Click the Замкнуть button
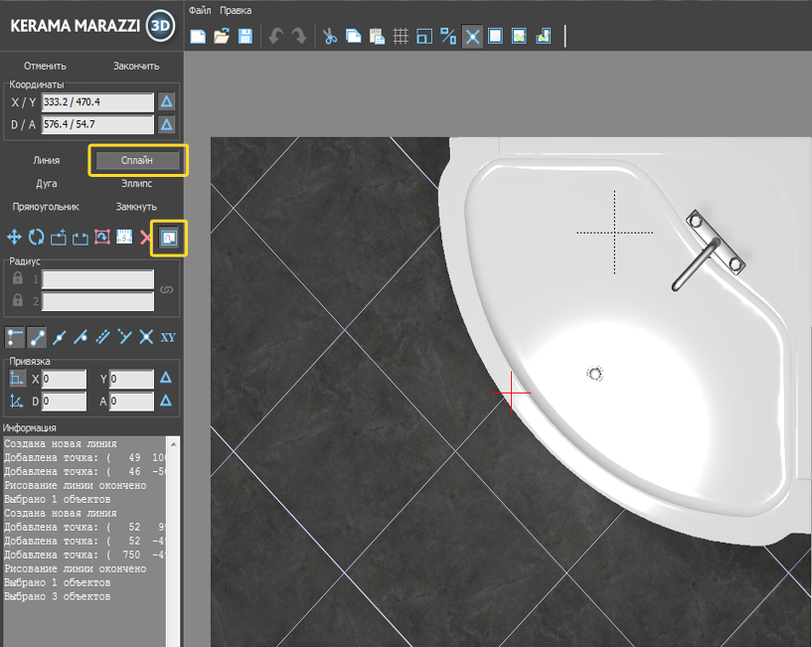The image size is (812, 647). (x=136, y=207)
